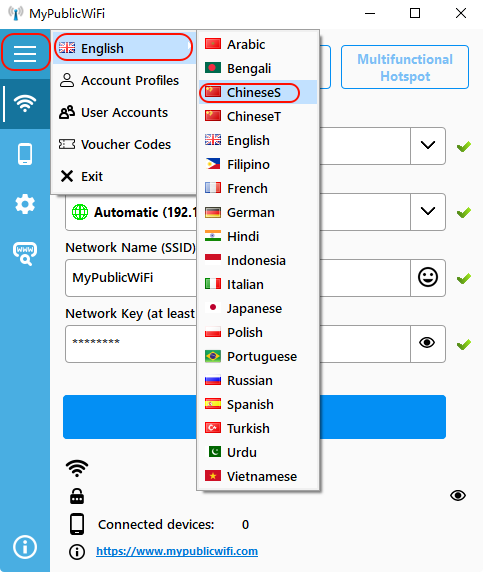
Task: Expand the upper dropdown arrow above Automatic
Action: pyautogui.click(x=428, y=146)
